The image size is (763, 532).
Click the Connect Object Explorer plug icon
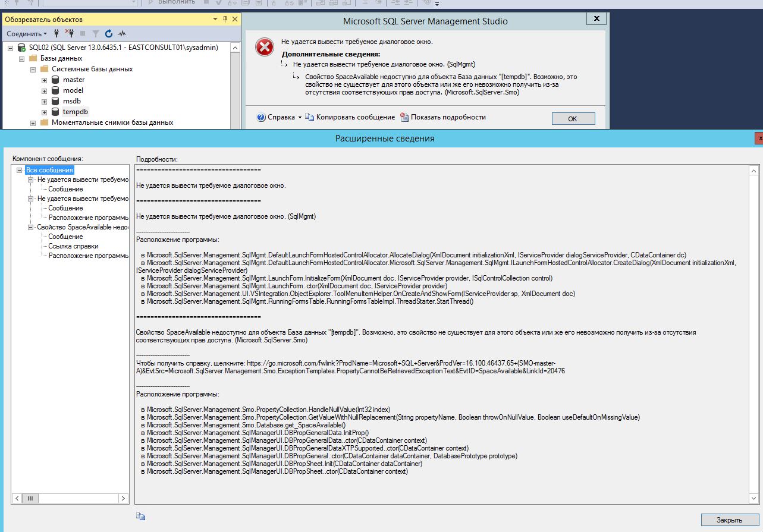[58, 34]
